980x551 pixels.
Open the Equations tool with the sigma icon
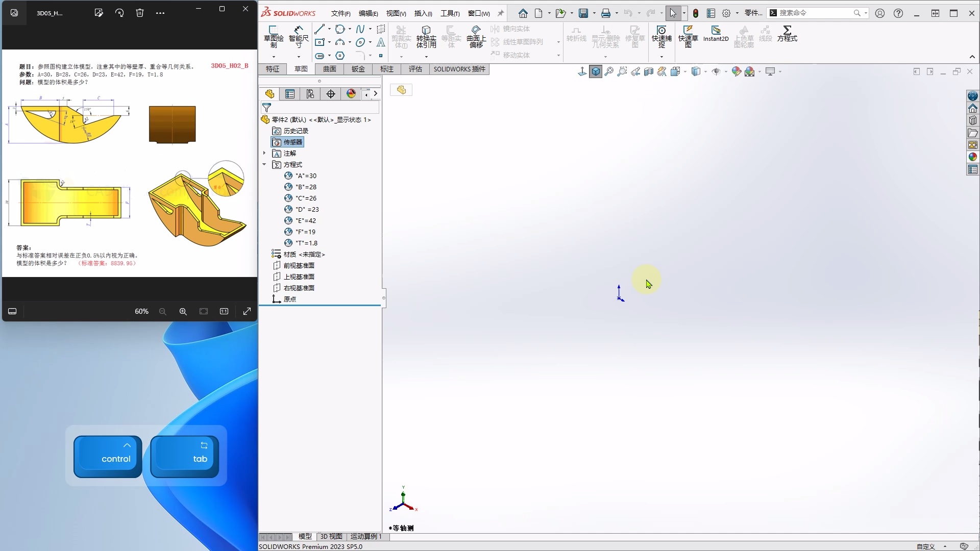787,35
